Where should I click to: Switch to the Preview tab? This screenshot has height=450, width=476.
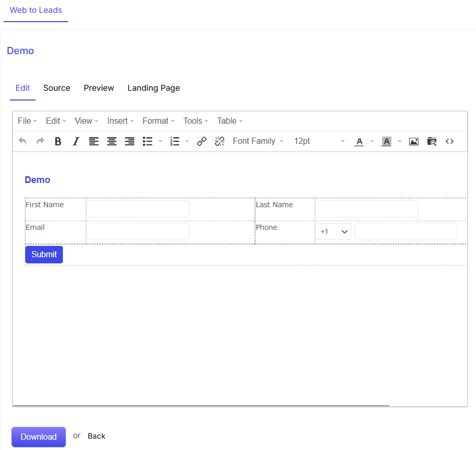pyautogui.click(x=99, y=88)
